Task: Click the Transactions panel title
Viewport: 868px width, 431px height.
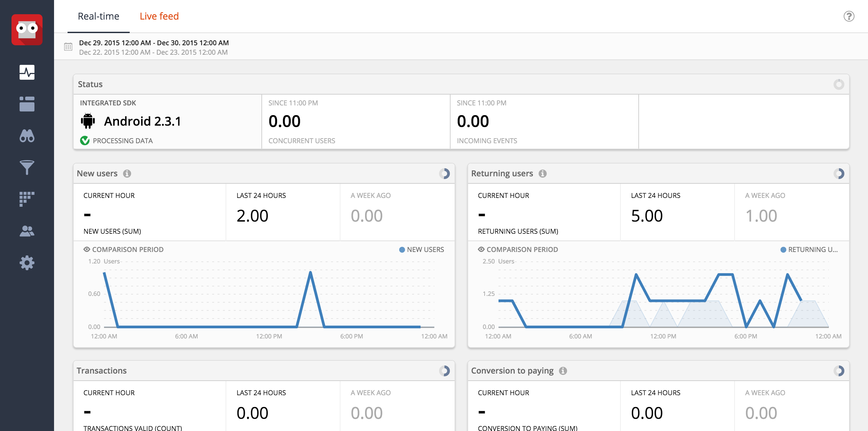Action: coord(102,371)
